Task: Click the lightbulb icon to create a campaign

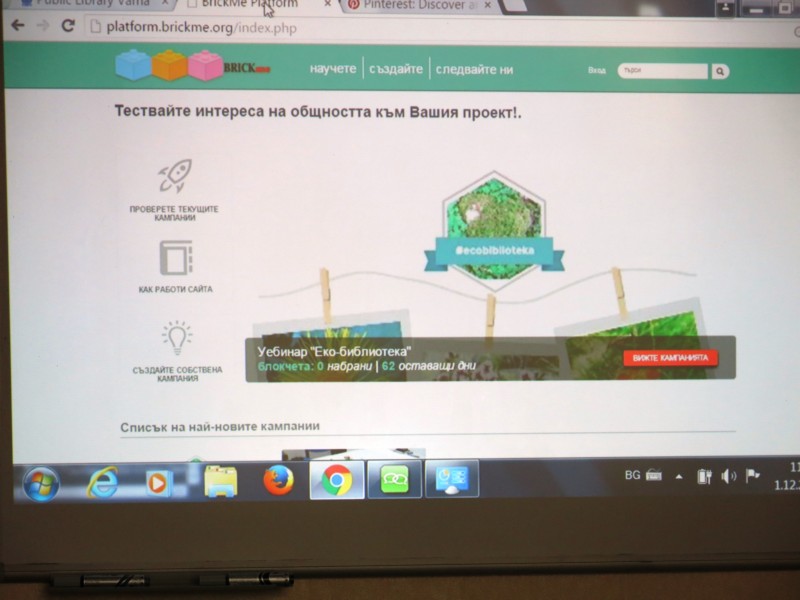Action: [176, 337]
